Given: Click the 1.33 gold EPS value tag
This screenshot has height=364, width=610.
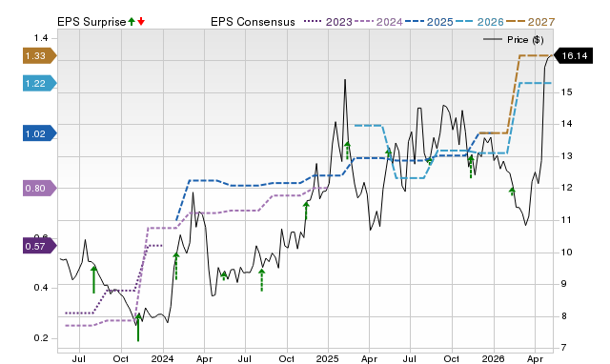Looking at the screenshot, I should click(40, 55).
